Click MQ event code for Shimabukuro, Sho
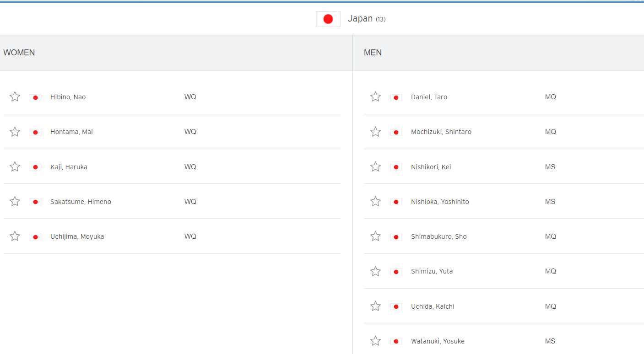 click(551, 236)
